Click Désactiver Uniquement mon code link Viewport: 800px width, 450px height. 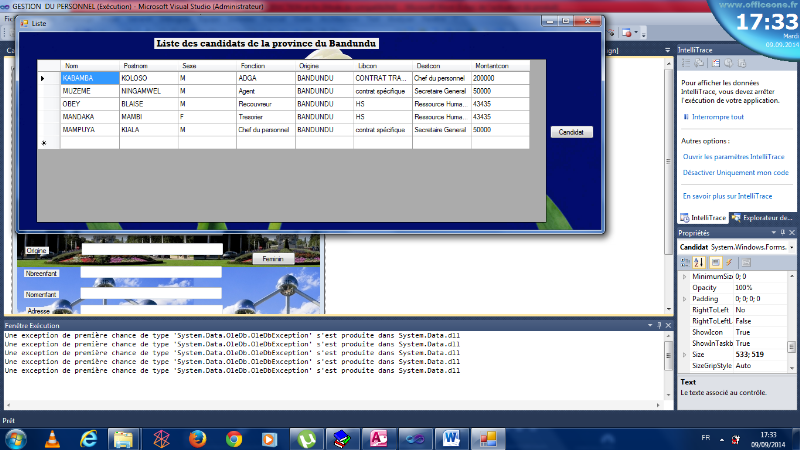[736, 172]
